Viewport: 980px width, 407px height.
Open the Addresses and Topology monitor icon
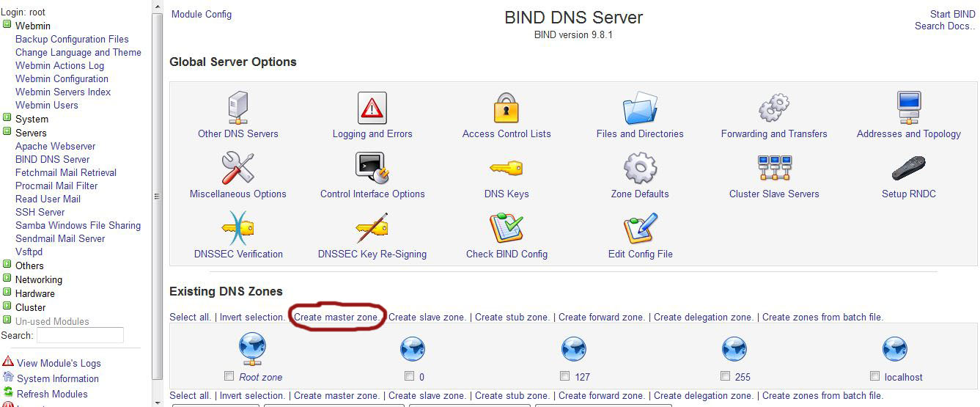coord(908,109)
